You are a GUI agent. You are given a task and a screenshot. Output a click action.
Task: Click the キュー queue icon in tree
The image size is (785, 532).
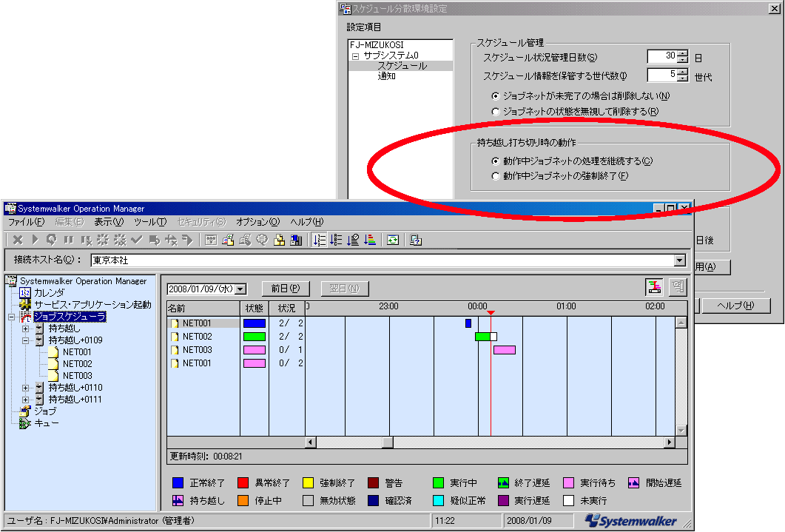tap(25, 423)
